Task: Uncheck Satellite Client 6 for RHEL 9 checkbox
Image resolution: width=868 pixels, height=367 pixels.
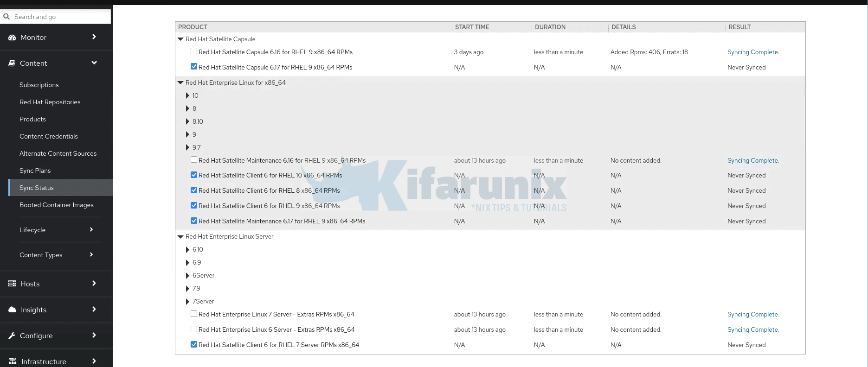Action: [x=194, y=205]
